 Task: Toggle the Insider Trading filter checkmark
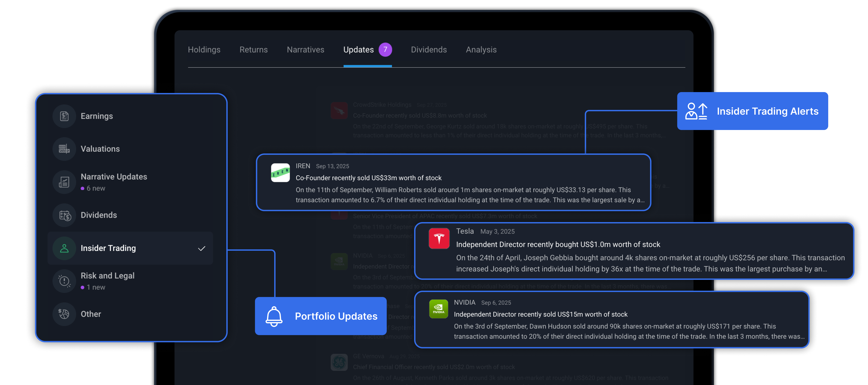point(201,248)
